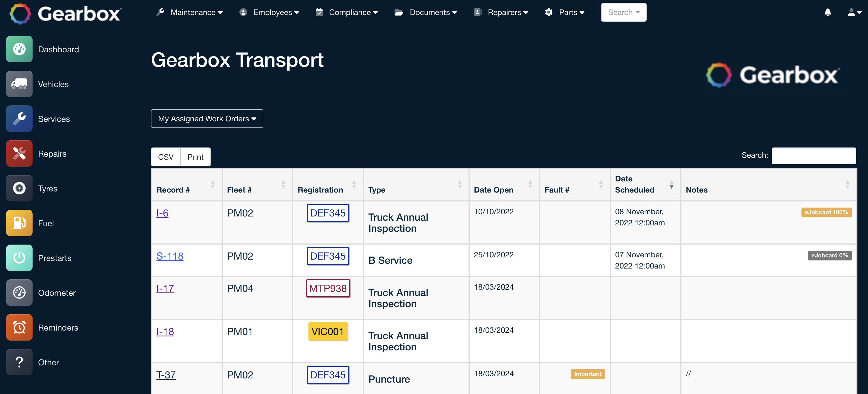Click the Vehicles truck icon
The height and width of the screenshot is (394, 868).
[x=19, y=84]
